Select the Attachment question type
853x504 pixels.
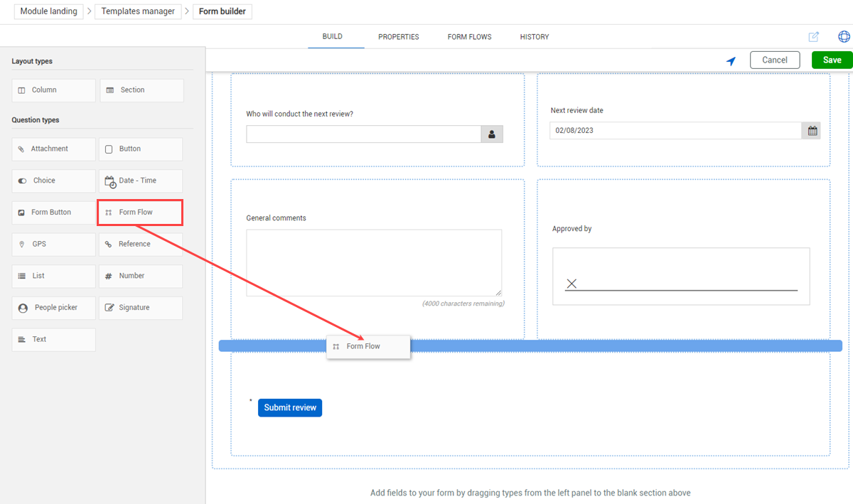tap(53, 149)
